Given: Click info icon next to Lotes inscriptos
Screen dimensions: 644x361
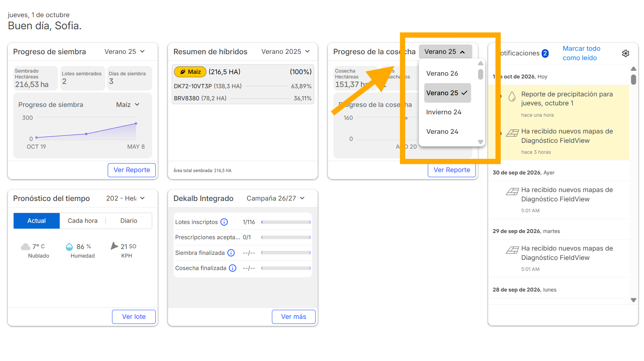Looking at the screenshot, I should coord(224,222).
